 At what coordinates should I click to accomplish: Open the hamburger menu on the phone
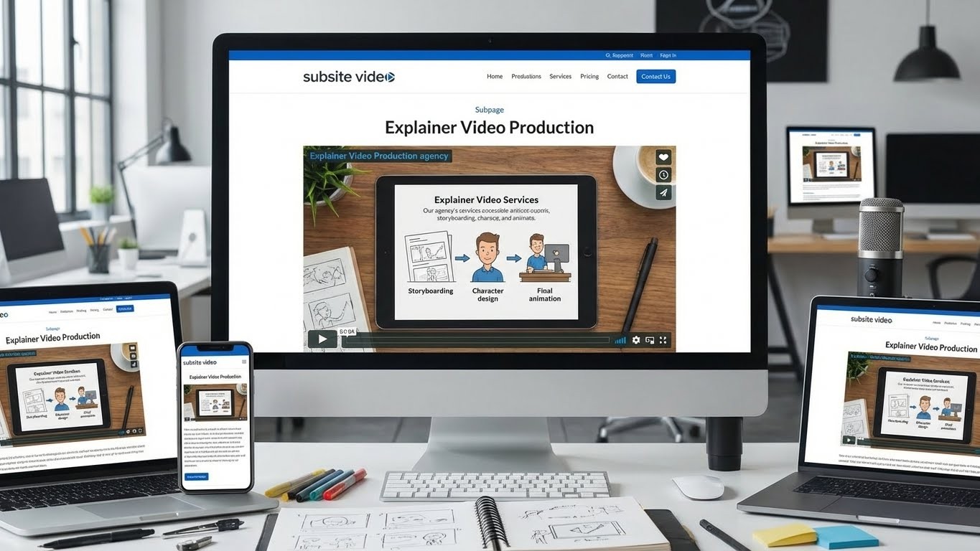(244, 362)
